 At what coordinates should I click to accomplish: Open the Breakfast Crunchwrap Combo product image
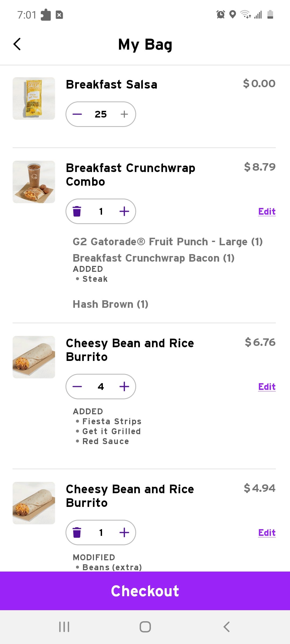34,182
